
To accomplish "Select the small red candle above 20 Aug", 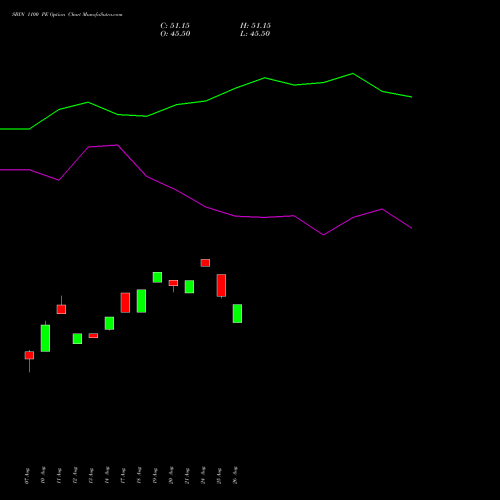I will pyautogui.click(x=173, y=286).
